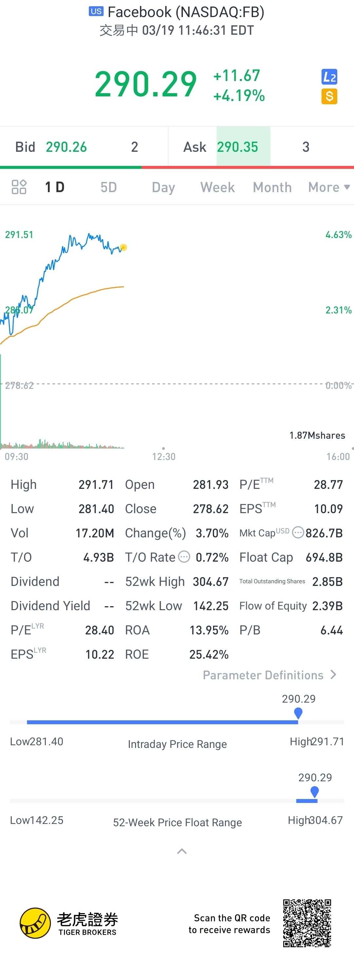Image resolution: width=354 pixels, height=980 pixels.
Task: Expand the More chart period dropdown
Action: click(x=329, y=187)
